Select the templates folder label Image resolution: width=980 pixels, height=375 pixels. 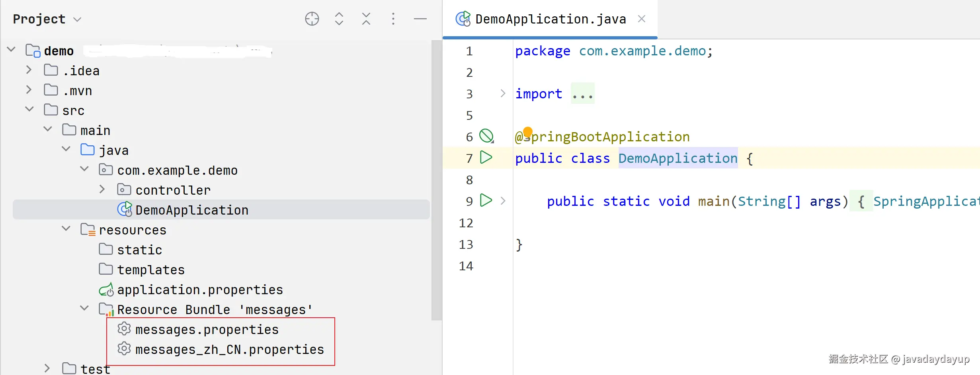pos(151,270)
